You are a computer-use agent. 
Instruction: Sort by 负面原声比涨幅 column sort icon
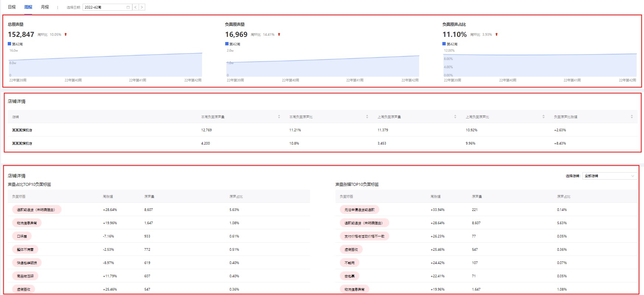coord(632,117)
